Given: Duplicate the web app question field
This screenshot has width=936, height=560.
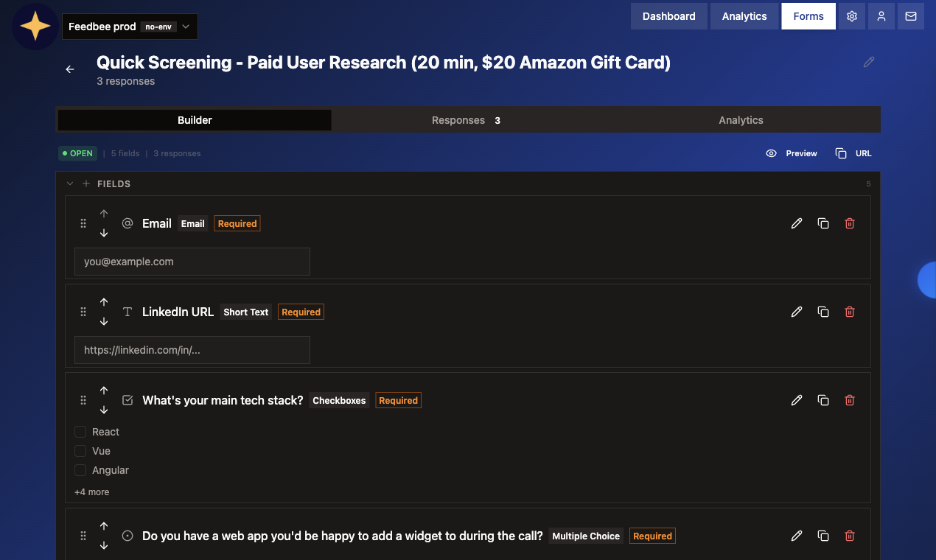Looking at the screenshot, I should click(x=823, y=536).
